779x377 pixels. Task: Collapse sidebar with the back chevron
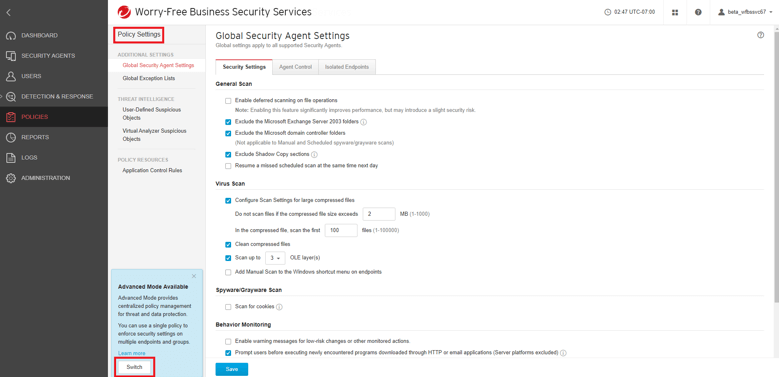[8, 13]
